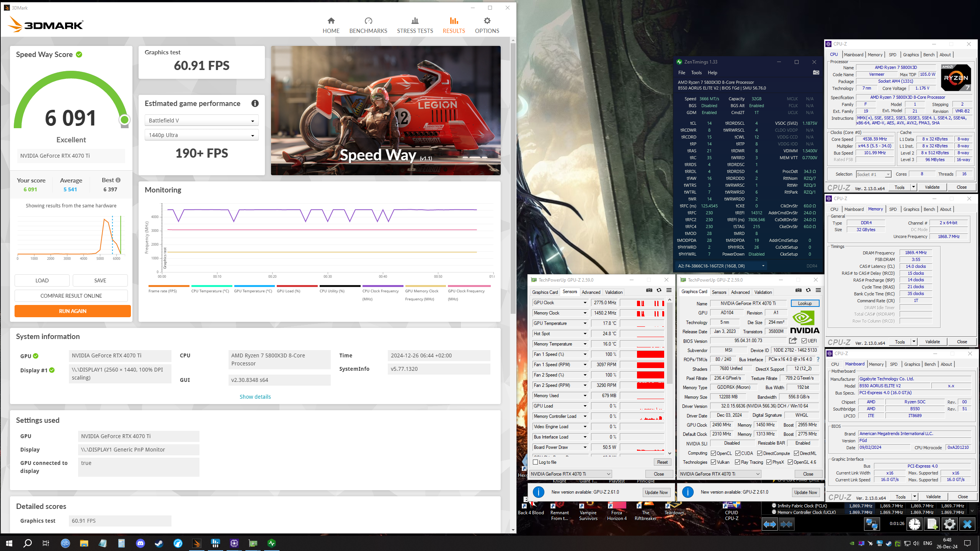Click COMPARE RESULT ONLINE button
Viewport: 980px width, 551px height.
point(71,296)
